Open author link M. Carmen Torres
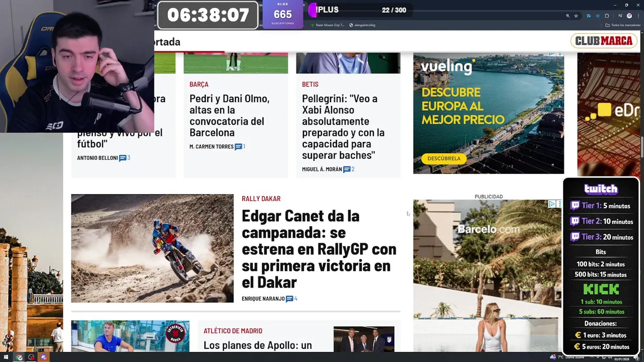644x362 pixels. [211, 147]
